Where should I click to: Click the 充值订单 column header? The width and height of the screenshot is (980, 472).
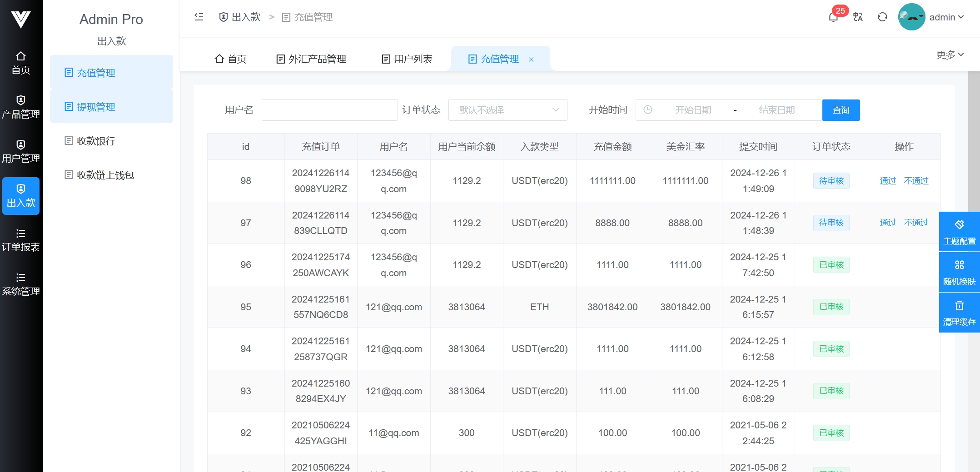[x=321, y=147]
